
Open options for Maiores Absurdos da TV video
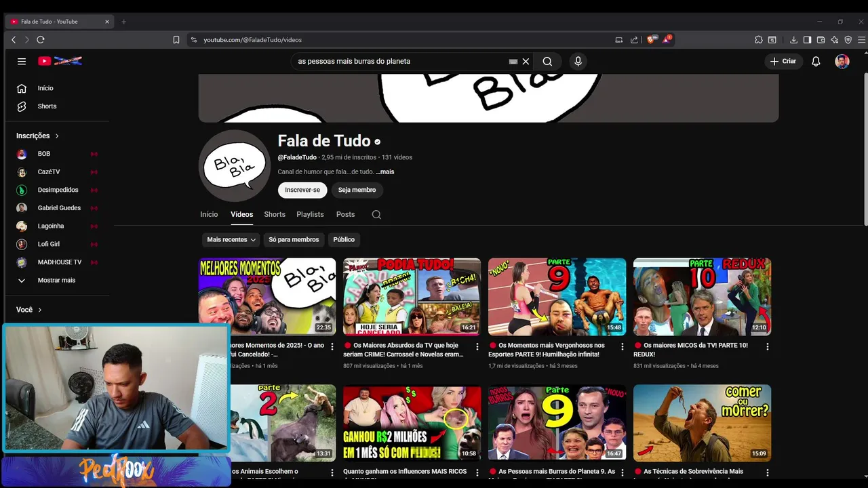click(477, 346)
